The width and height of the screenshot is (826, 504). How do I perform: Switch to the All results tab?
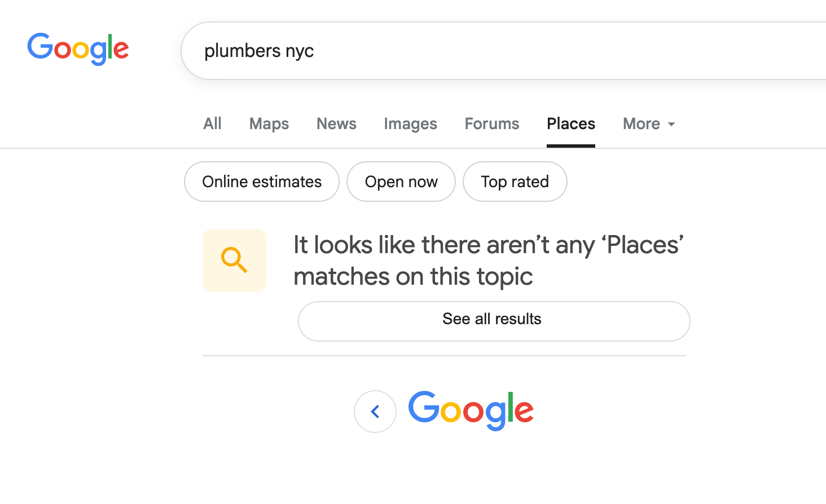point(212,124)
